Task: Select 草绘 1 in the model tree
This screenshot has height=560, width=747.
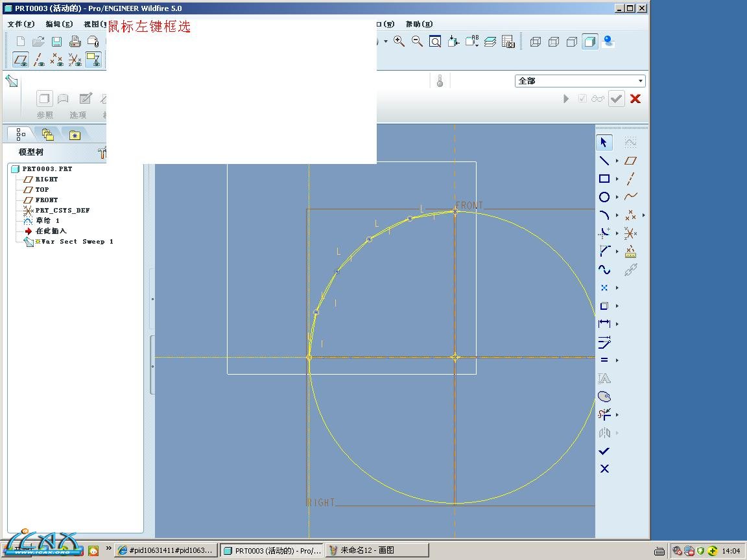Action: point(47,220)
